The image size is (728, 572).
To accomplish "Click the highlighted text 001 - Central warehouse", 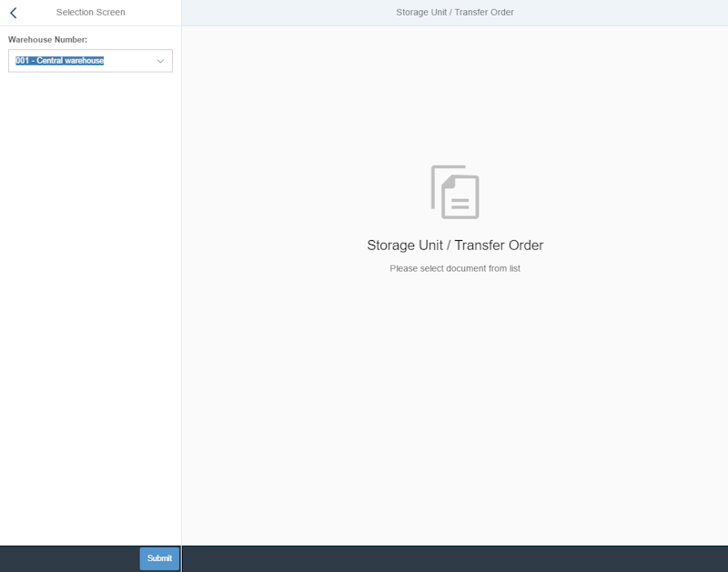I will [57, 61].
